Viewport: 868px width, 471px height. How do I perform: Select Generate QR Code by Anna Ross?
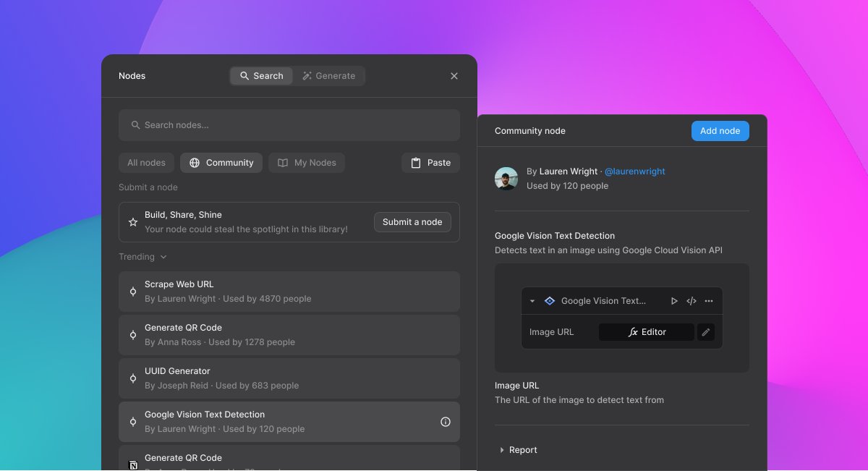(289, 335)
